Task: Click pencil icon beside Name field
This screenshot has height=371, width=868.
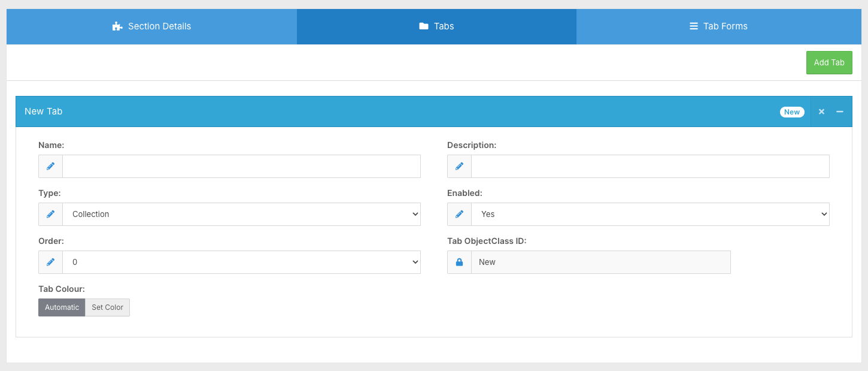Action: [x=51, y=166]
